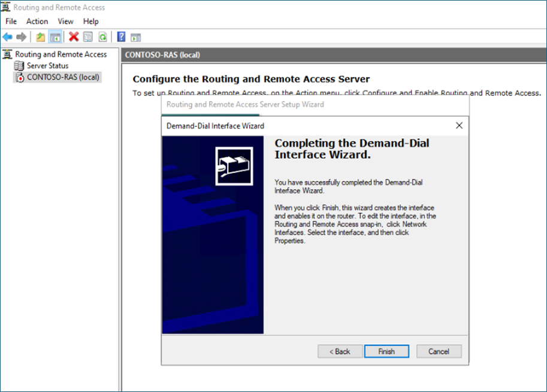
Task: Open the Properties toolbar icon
Action: [88, 37]
